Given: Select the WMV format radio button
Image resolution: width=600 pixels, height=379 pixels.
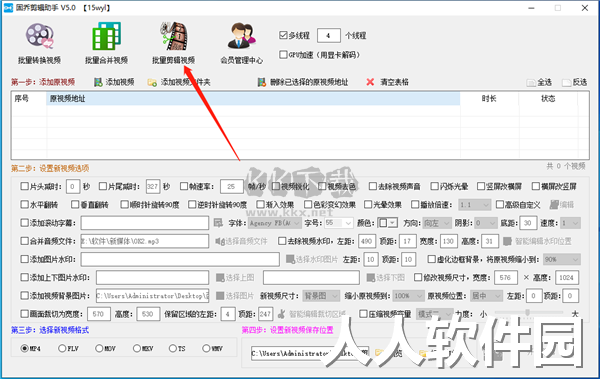Looking at the screenshot, I should click(206, 348).
